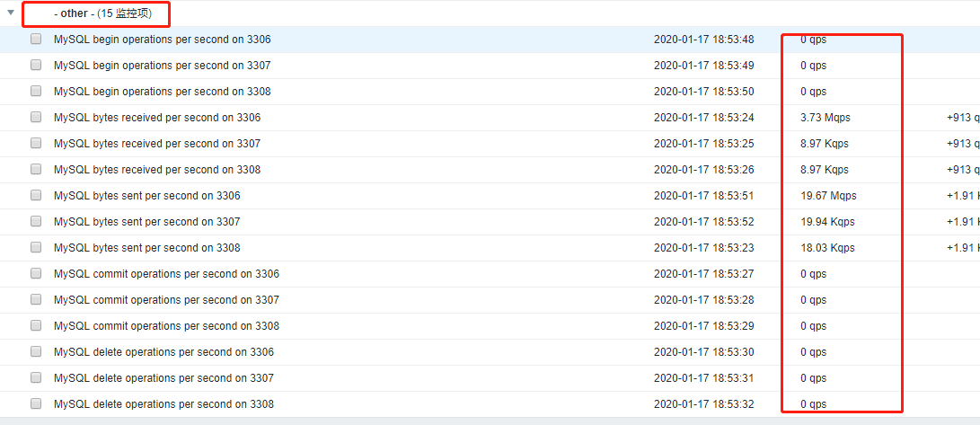Open 'MySQL bytes received per second on 3307'

(x=157, y=144)
